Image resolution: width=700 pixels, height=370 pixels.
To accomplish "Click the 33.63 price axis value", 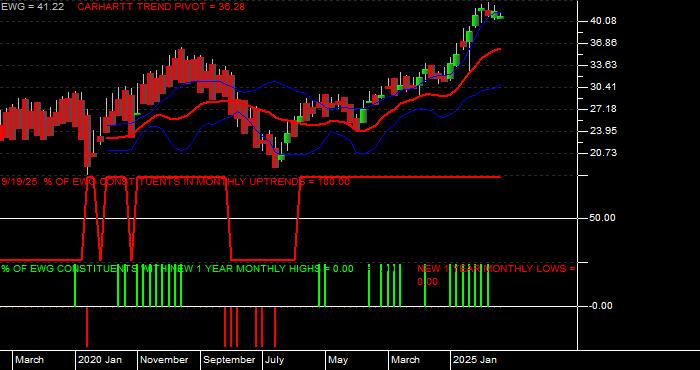I will (603, 65).
